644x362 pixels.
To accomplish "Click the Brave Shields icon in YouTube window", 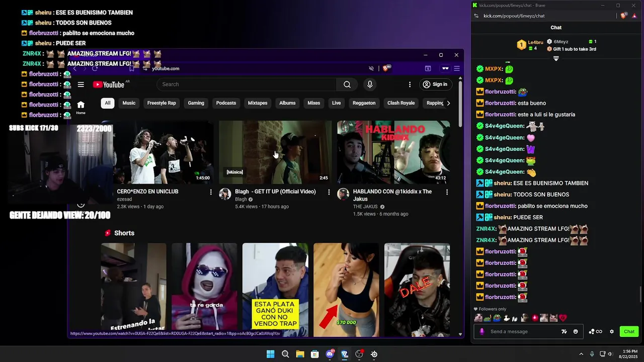I will tap(386, 68).
